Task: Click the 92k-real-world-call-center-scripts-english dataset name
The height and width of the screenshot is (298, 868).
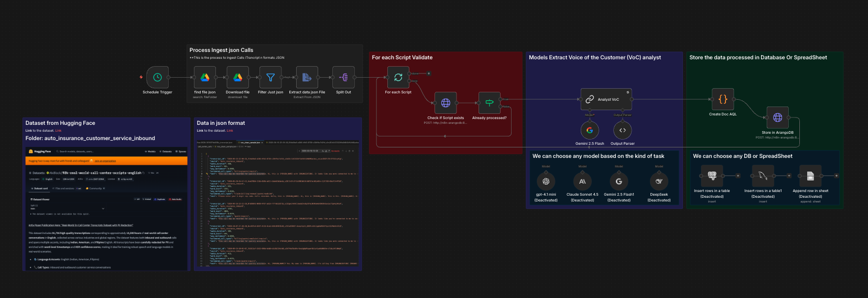Action: tap(102, 173)
